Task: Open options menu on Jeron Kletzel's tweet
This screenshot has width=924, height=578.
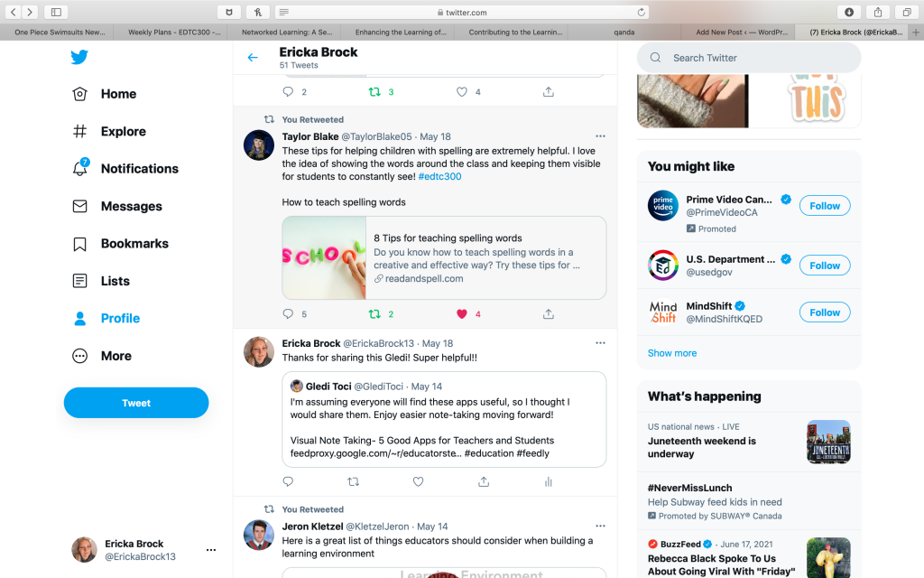Action: 600,526
